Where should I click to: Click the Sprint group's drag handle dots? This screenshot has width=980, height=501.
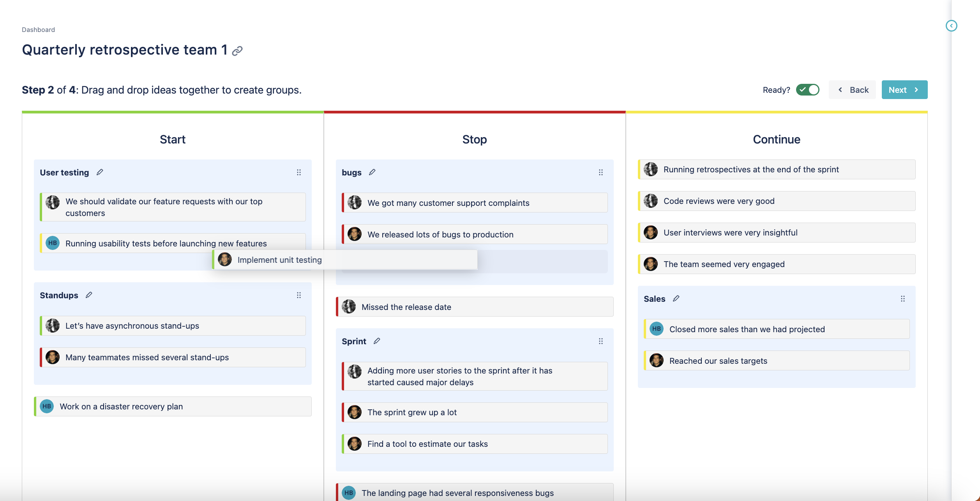click(x=601, y=341)
